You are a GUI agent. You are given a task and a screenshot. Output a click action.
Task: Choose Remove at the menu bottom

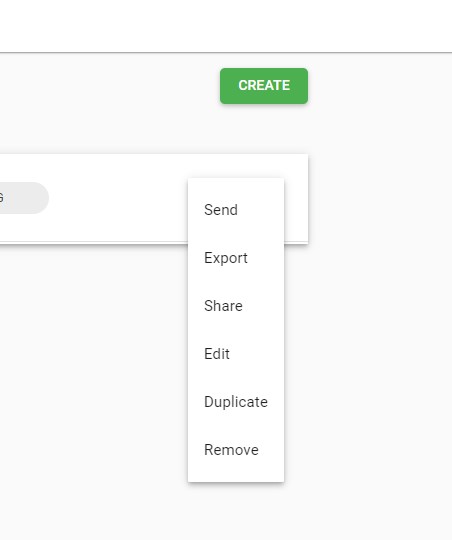click(236, 450)
